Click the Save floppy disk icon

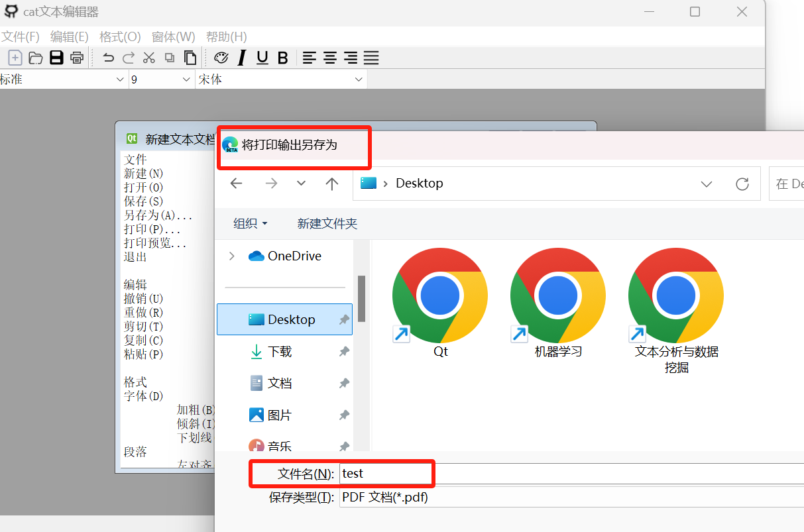56,58
